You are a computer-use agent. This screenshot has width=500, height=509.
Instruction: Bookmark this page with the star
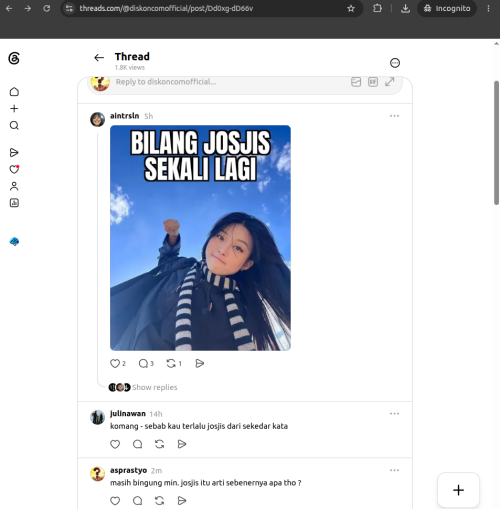click(351, 8)
